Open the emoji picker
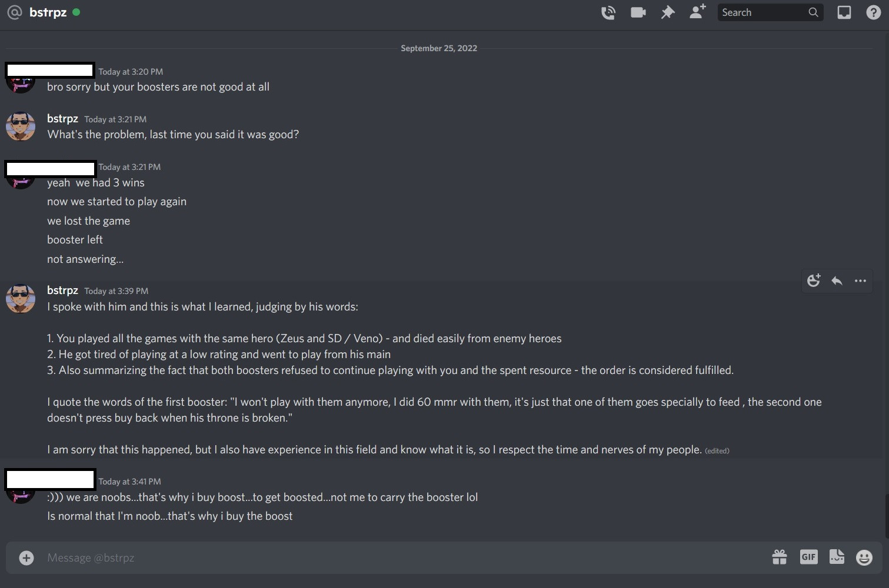The image size is (889, 588). click(x=864, y=557)
